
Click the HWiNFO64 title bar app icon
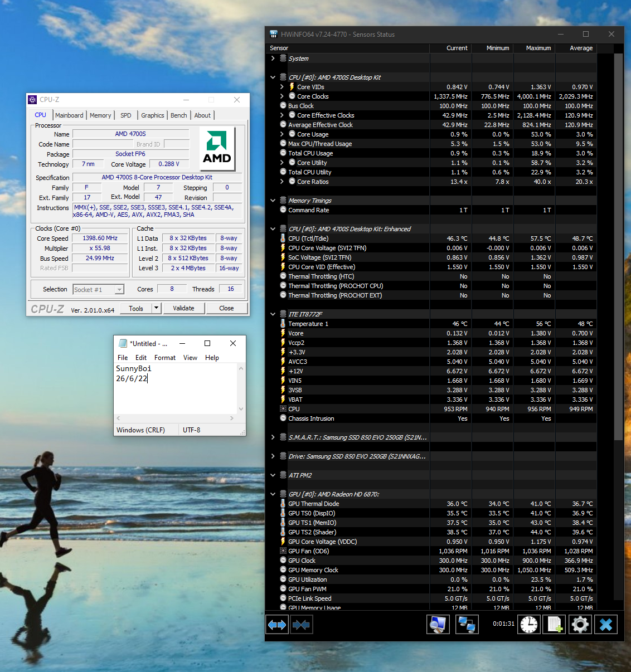tap(273, 34)
